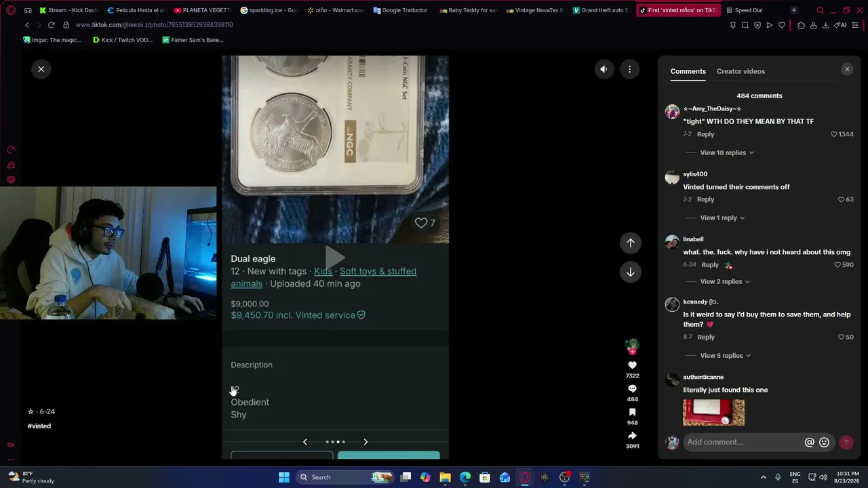Viewport: 868px width, 488px height.
Task: Open the browser downloads icon
Action: tap(825, 25)
